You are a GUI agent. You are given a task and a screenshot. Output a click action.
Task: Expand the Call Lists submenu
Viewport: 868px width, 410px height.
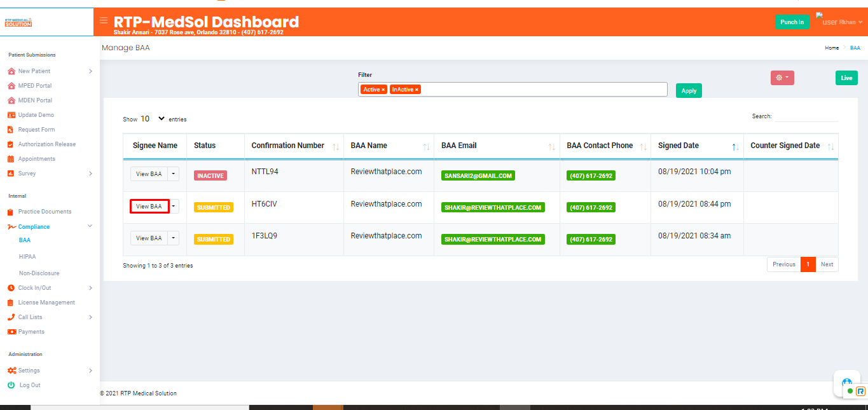(x=90, y=317)
